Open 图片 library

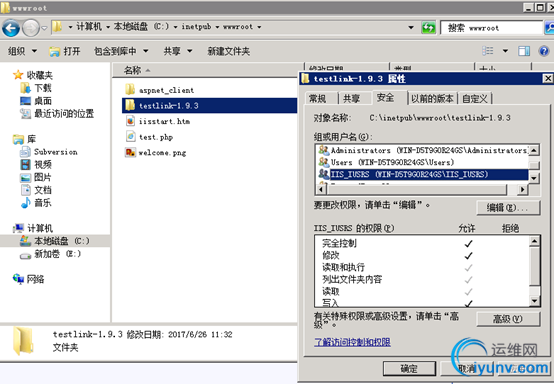pos(36,177)
